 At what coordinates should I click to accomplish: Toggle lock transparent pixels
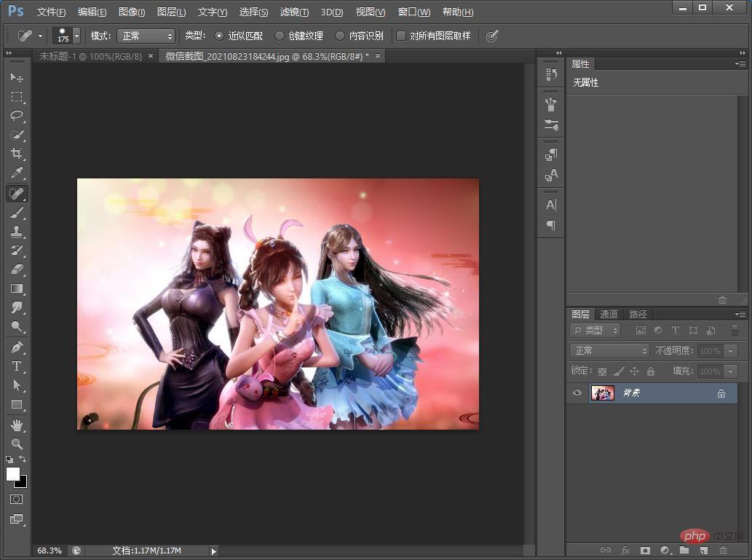click(602, 371)
